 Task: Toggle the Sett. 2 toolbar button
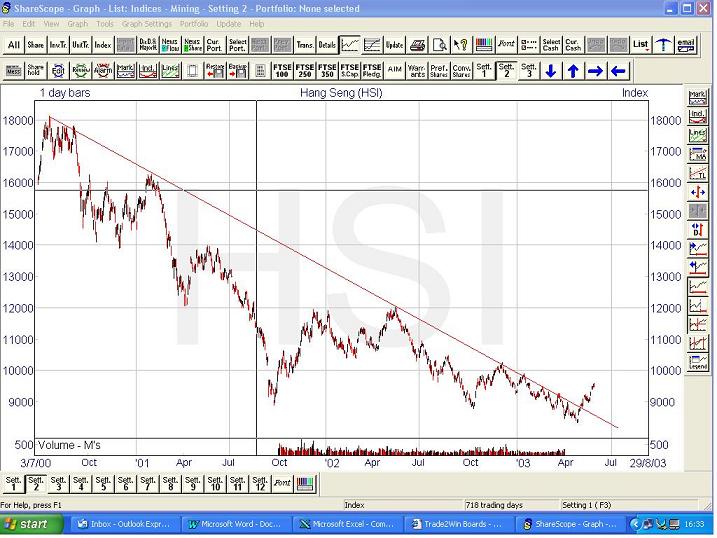coord(506,71)
